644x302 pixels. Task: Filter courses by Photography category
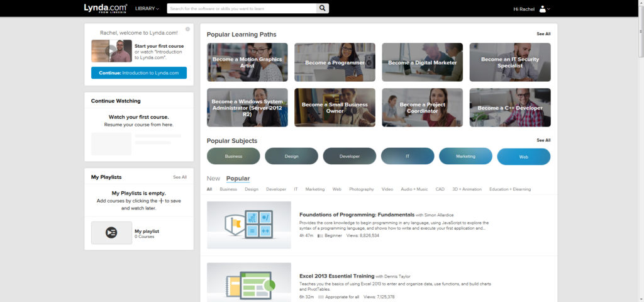[361, 189]
